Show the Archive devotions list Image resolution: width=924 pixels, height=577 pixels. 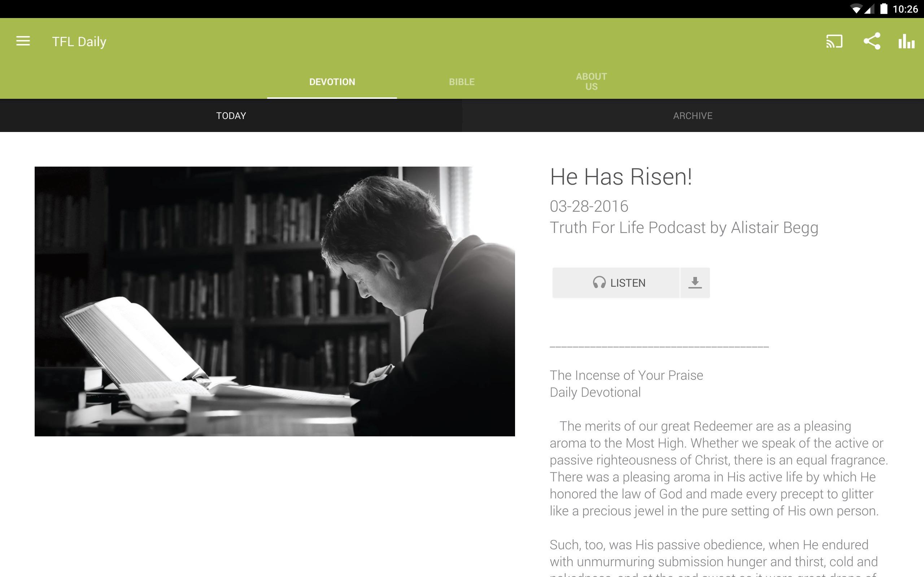tap(693, 116)
